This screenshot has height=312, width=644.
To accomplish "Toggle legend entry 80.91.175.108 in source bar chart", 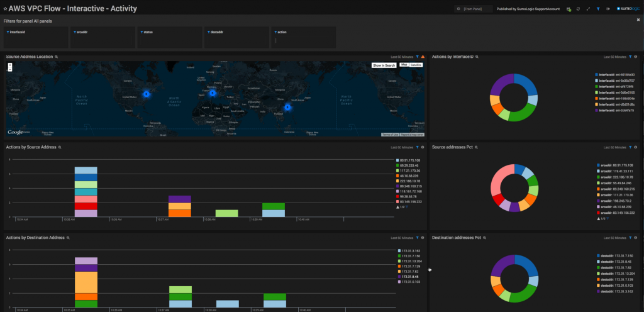I will pyautogui.click(x=408, y=160).
